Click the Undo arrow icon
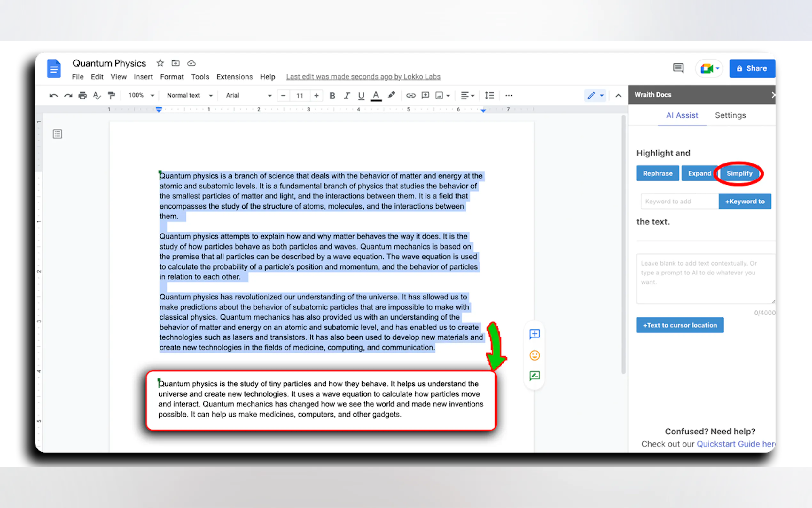Screen dimensions: 812x508 point(53,95)
